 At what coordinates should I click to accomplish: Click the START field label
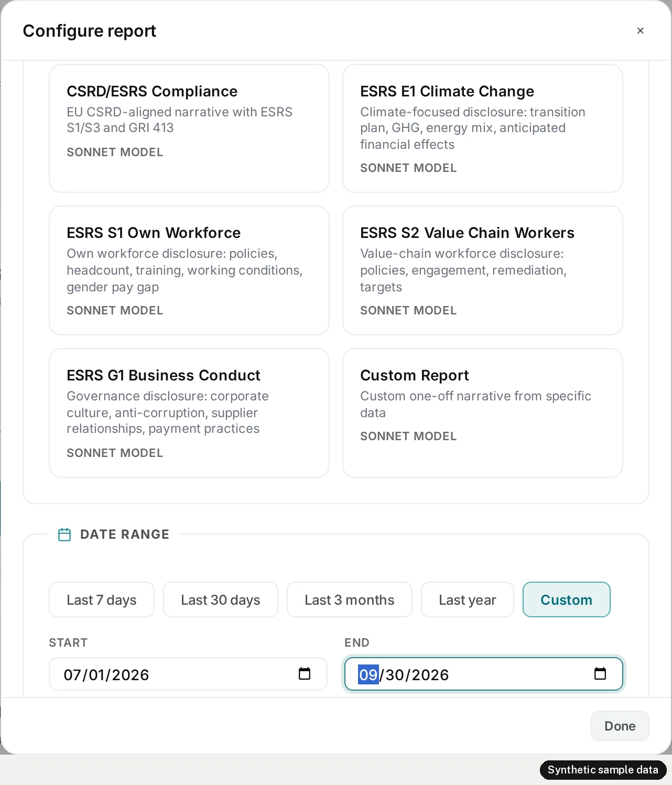click(x=68, y=642)
